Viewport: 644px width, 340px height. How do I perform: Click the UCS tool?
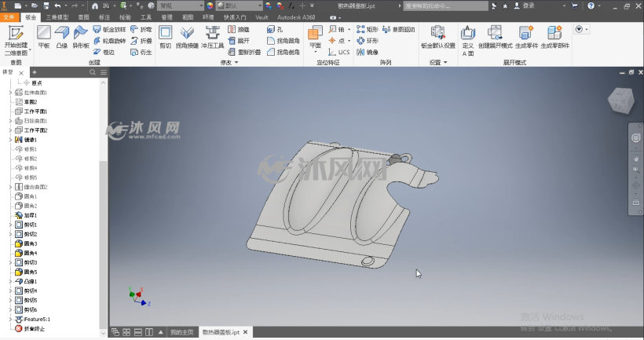tap(338, 52)
